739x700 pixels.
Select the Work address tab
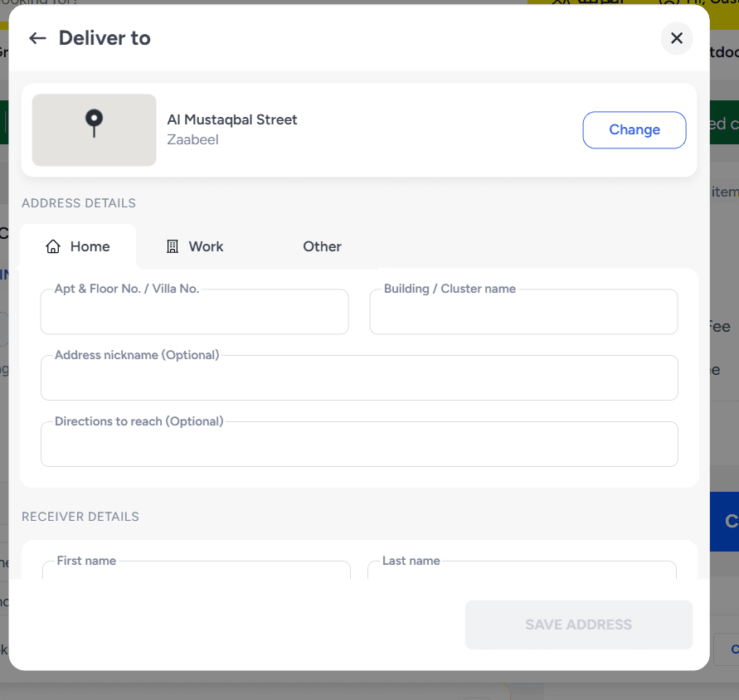(x=195, y=246)
